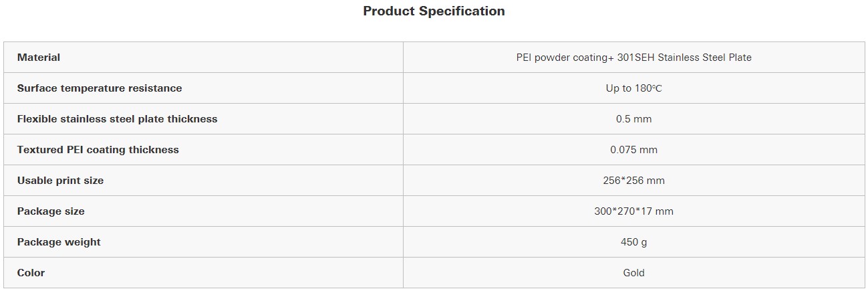Image resolution: width=868 pixels, height=297 pixels.
Task: Click the Gold color value
Action: pos(633,273)
